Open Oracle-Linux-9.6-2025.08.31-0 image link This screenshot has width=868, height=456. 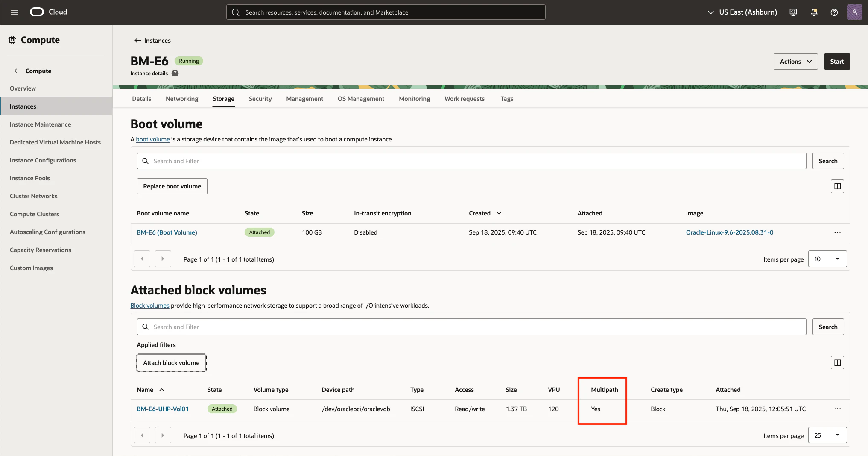[730, 232]
